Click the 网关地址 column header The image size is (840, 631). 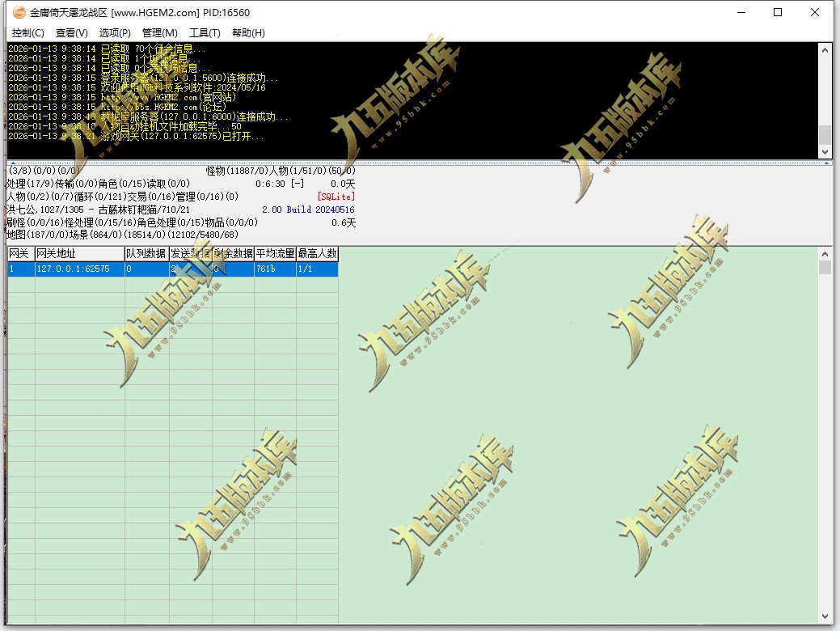click(x=79, y=253)
